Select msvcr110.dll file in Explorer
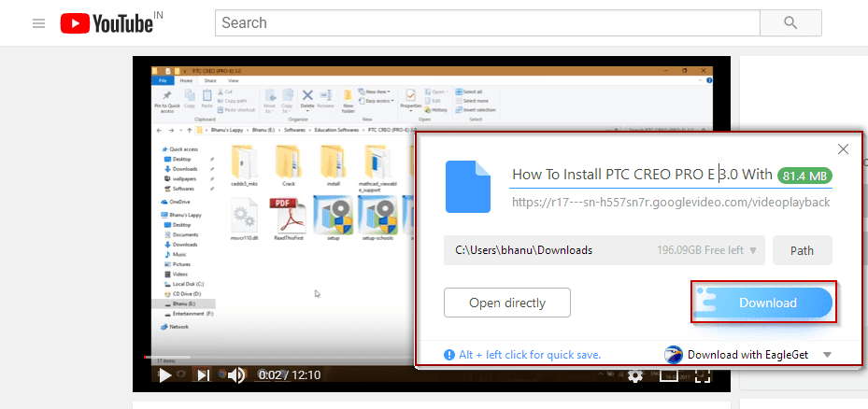This screenshot has width=868, height=409. [x=244, y=219]
